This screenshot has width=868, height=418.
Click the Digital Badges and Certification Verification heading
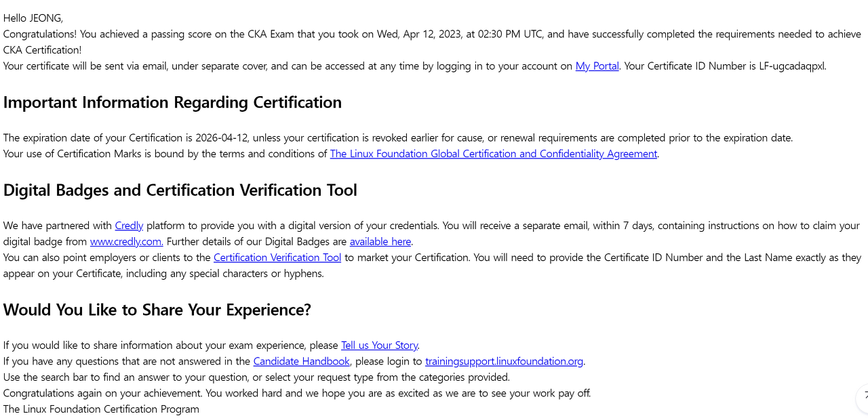click(180, 190)
